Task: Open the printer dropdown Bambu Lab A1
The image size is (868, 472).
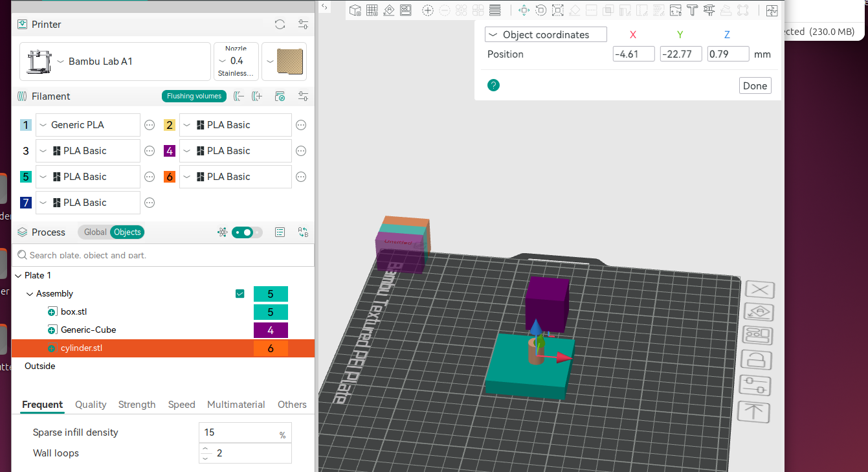Action: (x=115, y=62)
